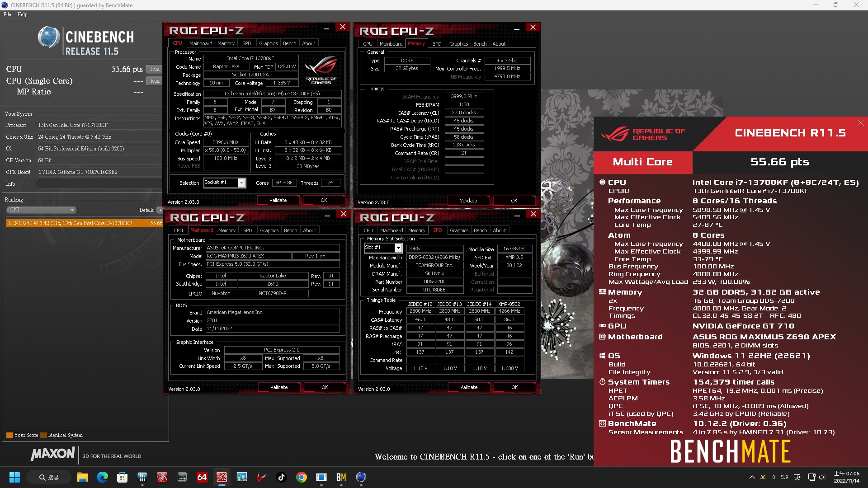Open the Windows Start menu
The height and width of the screenshot is (488, 868).
(x=14, y=477)
